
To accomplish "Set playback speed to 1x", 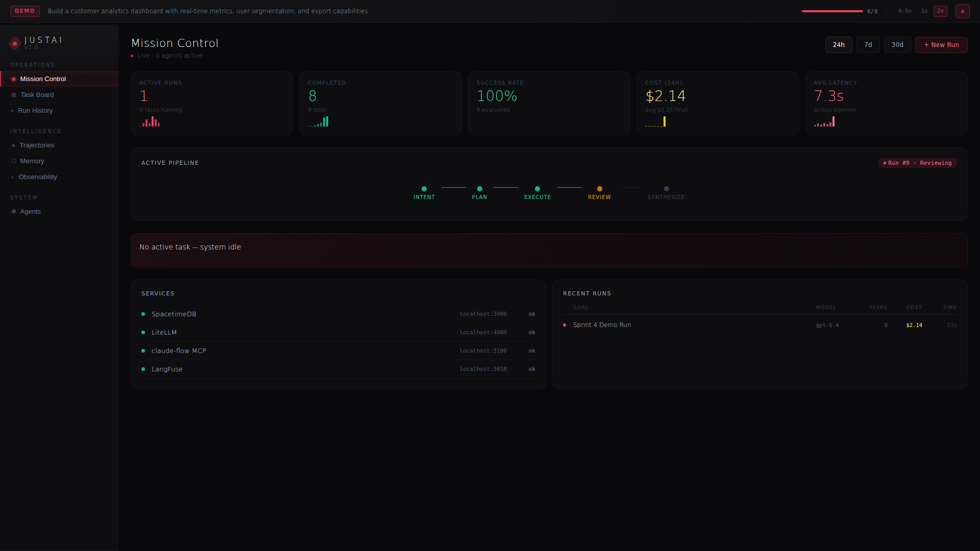I will [x=924, y=11].
